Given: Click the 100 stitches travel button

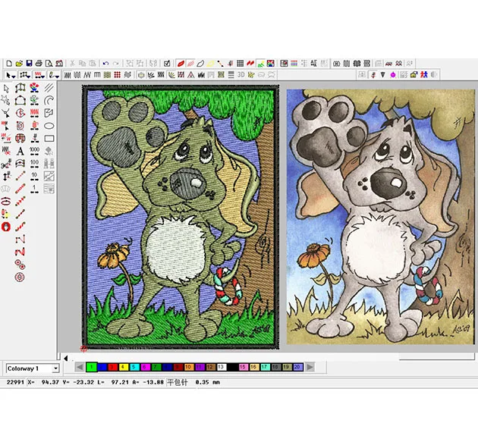Looking at the screenshot, I should click(x=34, y=163).
